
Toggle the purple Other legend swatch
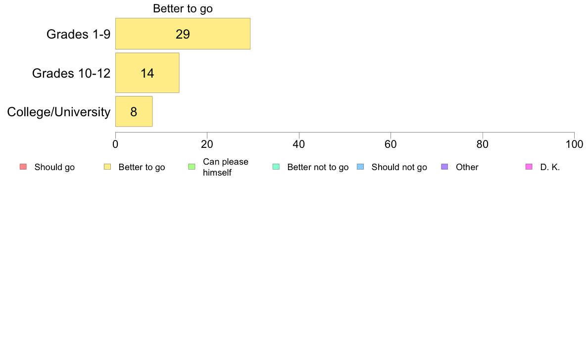[x=444, y=167]
